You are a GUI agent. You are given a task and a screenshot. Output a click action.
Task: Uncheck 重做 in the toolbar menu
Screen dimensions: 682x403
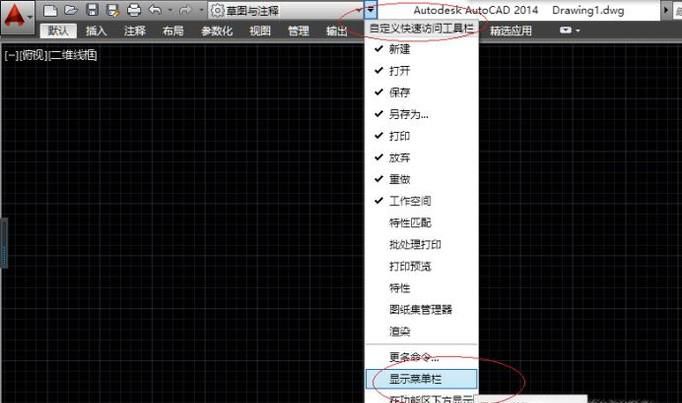tap(421, 179)
